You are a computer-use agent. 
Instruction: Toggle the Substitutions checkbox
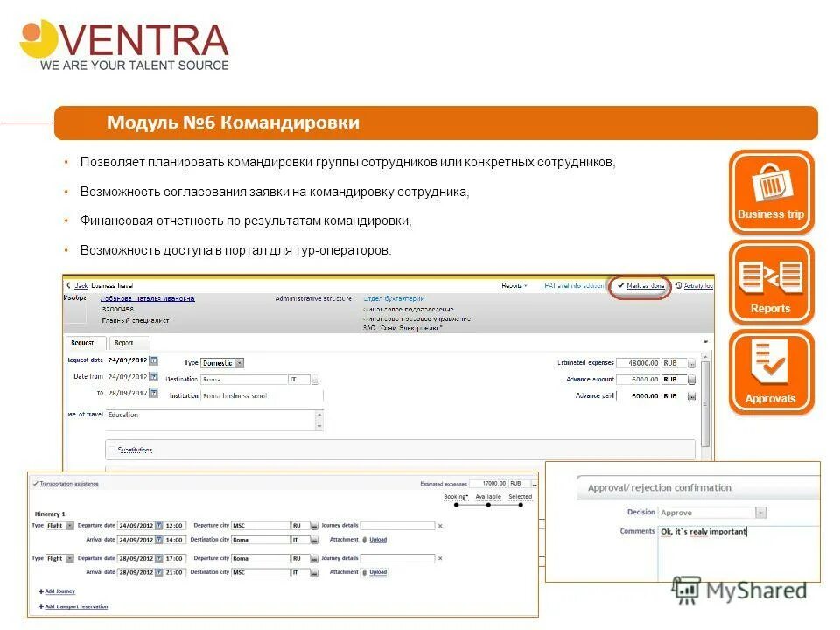coord(111,450)
